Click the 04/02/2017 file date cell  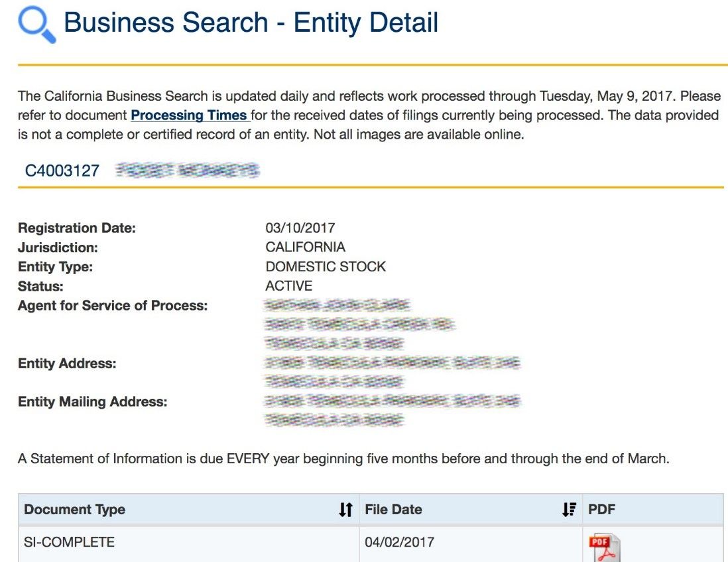(399, 542)
